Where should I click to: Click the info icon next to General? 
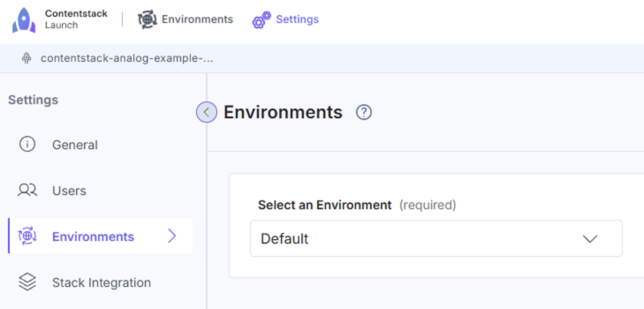[27, 144]
